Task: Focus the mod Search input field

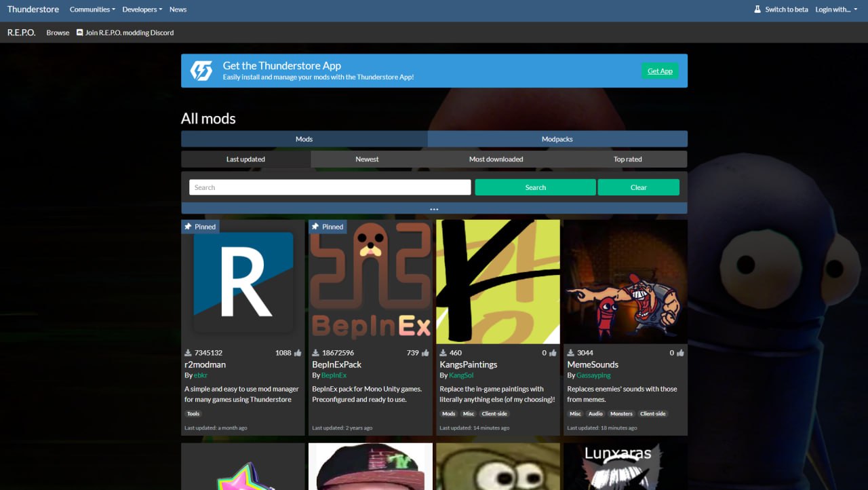Action: 330,187
